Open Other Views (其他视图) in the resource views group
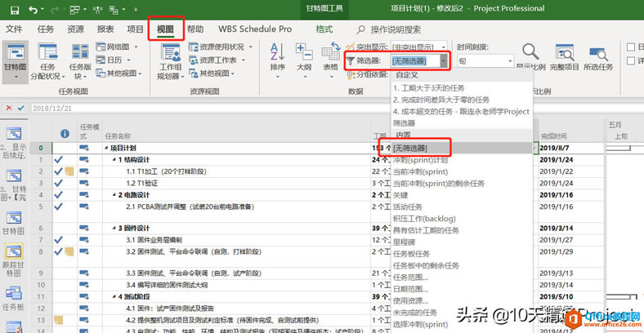Viewport: 644px width, 333px height. [x=212, y=73]
